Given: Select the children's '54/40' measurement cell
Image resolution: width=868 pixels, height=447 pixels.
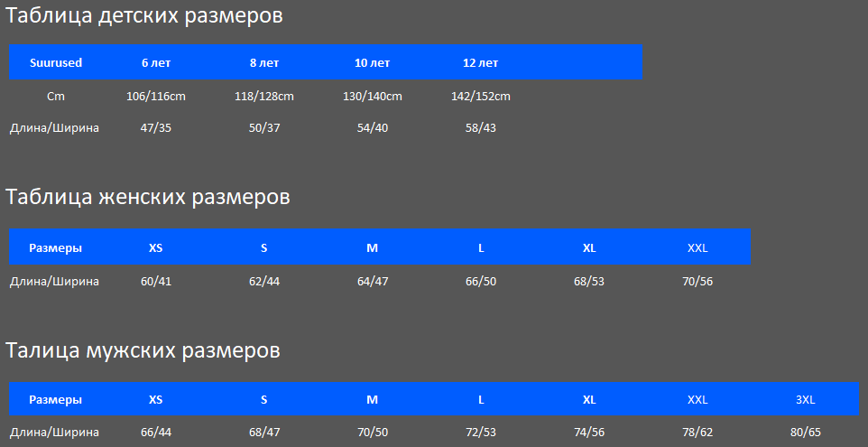Looking at the screenshot, I should coord(373,128).
